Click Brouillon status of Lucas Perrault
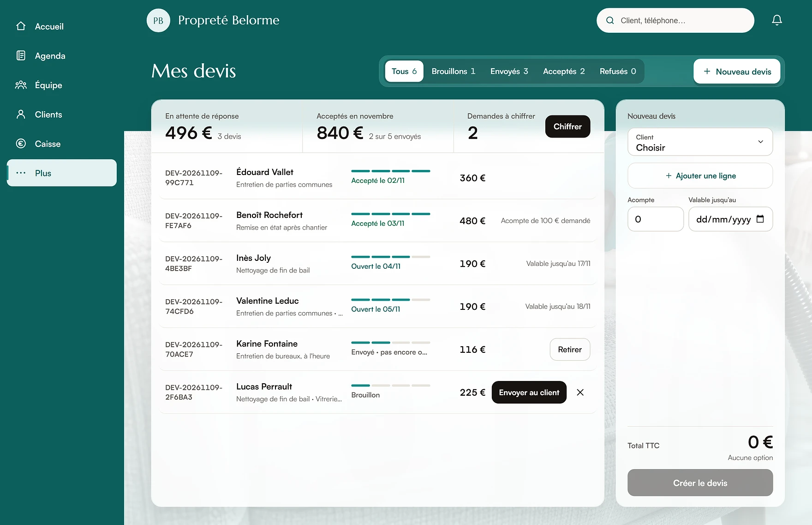 (365, 395)
